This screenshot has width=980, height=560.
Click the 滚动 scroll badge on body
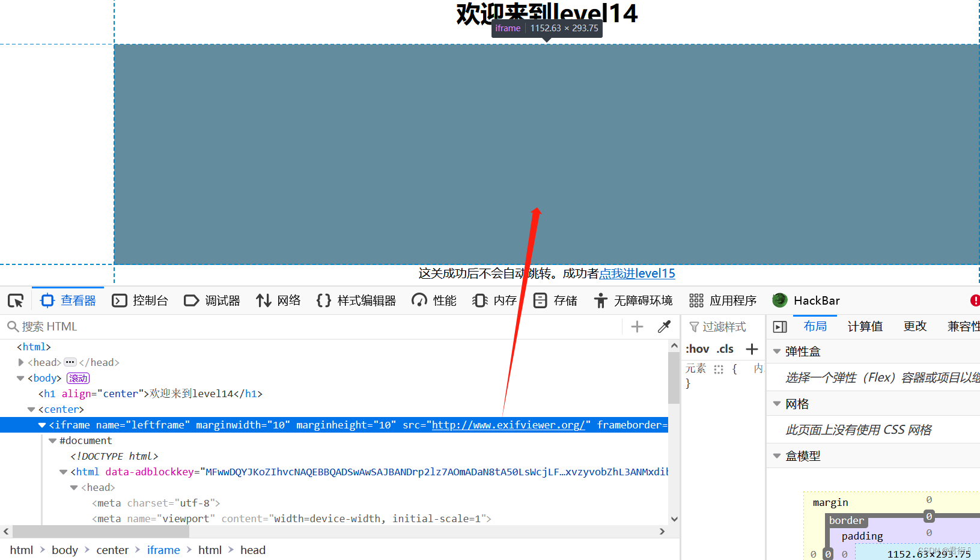click(x=78, y=378)
